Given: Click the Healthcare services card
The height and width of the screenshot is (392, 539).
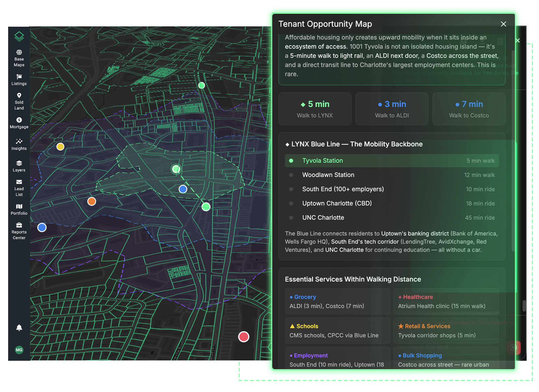Looking at the screenshot, I should (x=446, y=301).
